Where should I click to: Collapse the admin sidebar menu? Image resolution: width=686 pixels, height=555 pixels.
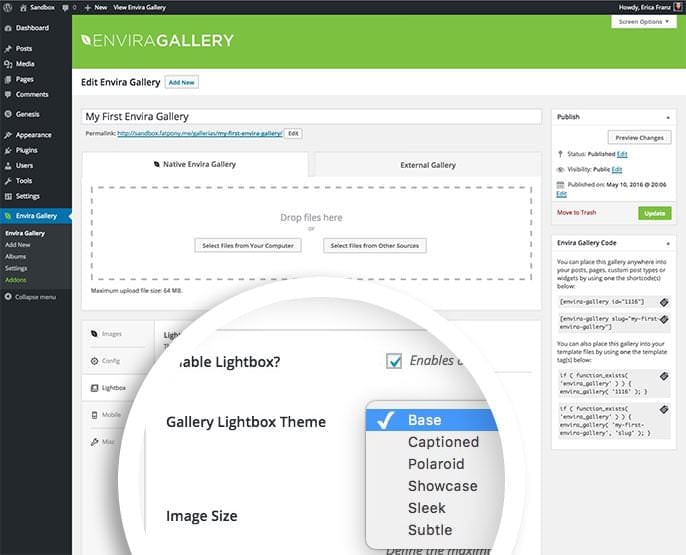pyautogui.click(x=30, y=297)
